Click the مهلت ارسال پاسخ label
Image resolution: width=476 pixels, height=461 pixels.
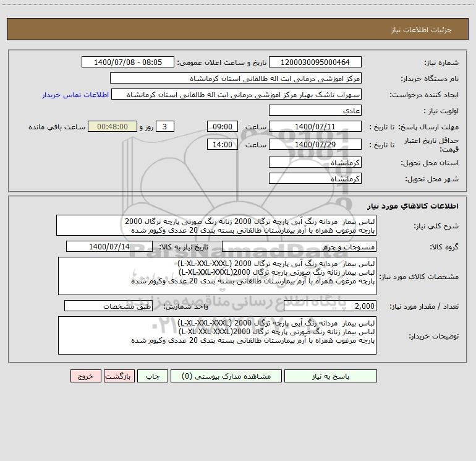pyautogui.click(x=427, y=127)
